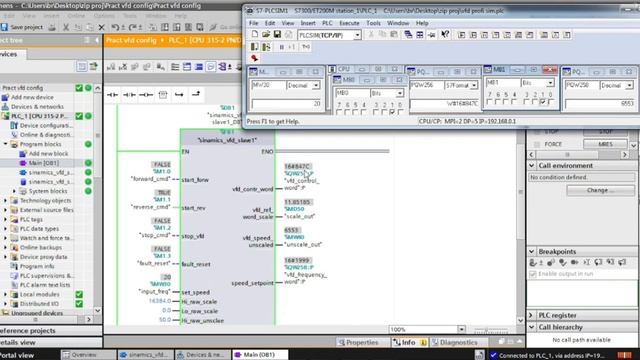Screen dimensions: 640x360
Task: Open the S7Format dropdown for PQW256
Action: [x=474, y=85]
